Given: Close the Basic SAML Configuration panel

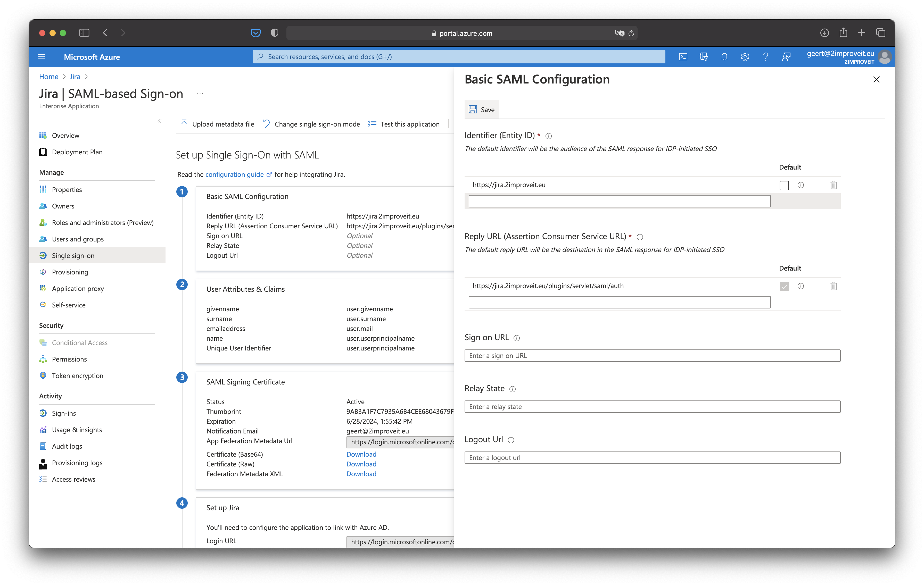Looking at the screenshot, I should (x=876, y=79).
